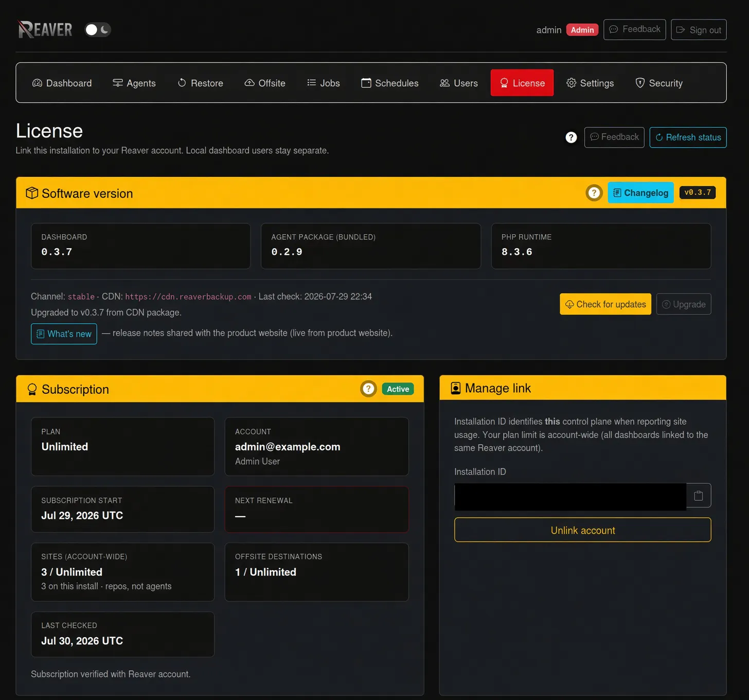Click the Reaver logo
The image size is (749, 700).
(x=45, y=29)
